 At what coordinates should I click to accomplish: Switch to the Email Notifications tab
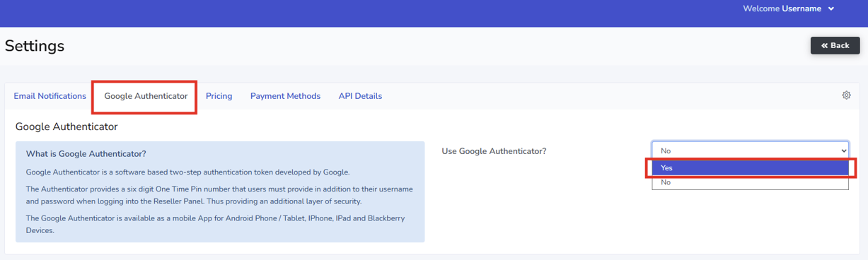[x=50, y=96]
